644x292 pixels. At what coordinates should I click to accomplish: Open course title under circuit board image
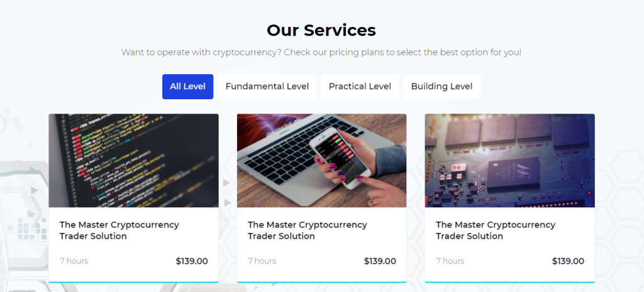(496, 230)
